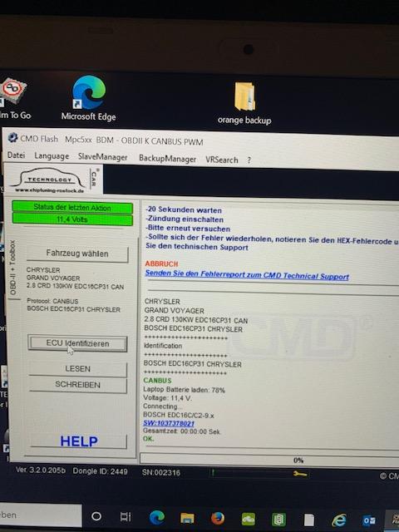The image size is (399, 532).
Task: Click the Chiptuning Rostock car technology logo
Action: (x=54, y=180)
